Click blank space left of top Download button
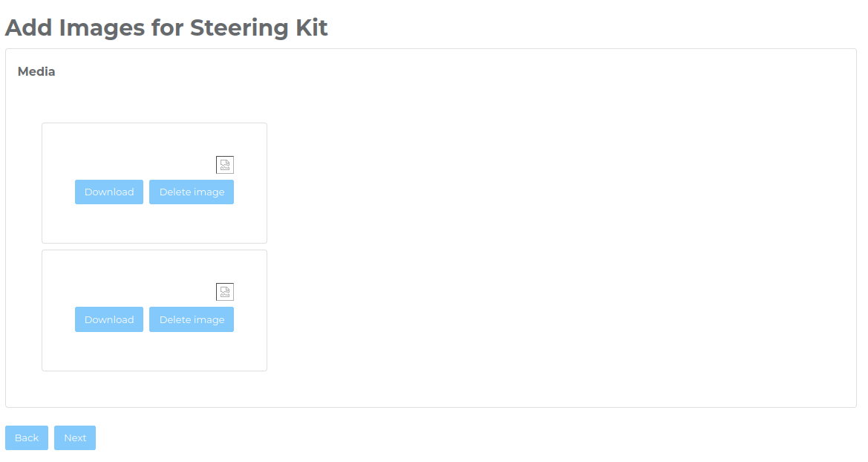The image size is (868, 462). [x=58, y=192]
